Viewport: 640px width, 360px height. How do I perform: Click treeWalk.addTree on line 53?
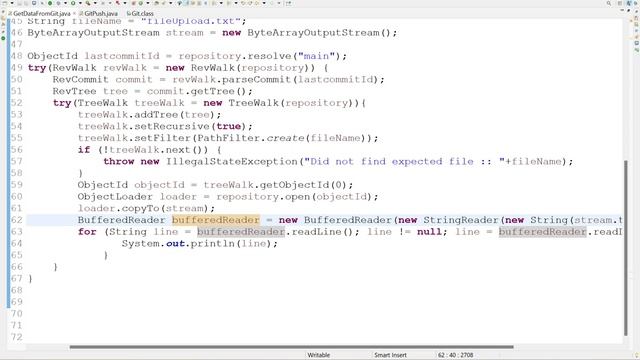click(x=128, y=115)
